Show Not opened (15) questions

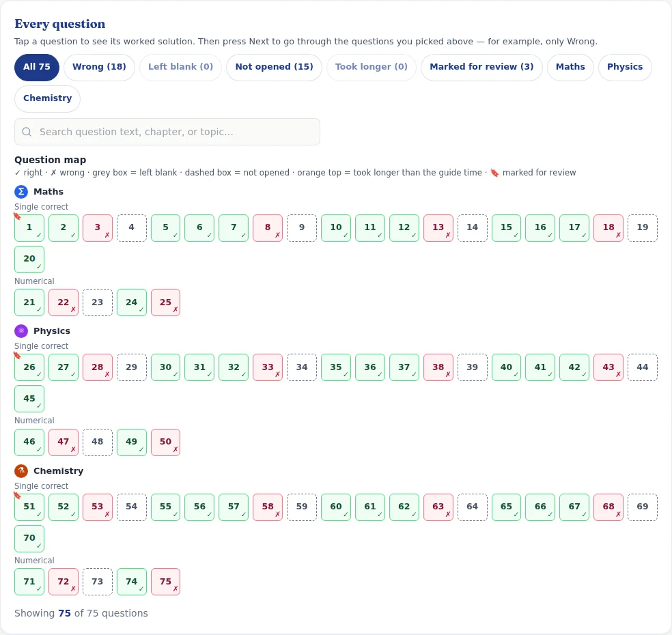[x=274, y=68]
